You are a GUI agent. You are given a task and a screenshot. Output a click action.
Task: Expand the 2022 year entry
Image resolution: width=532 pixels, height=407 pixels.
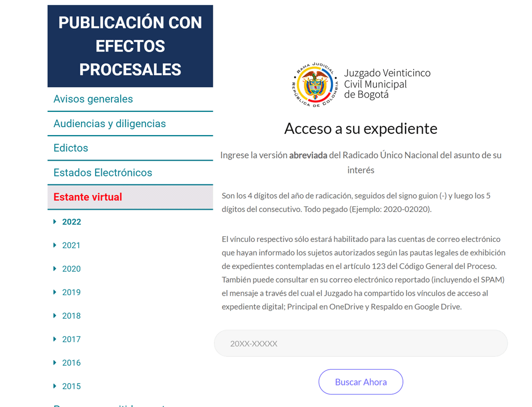tap(71, 222)
